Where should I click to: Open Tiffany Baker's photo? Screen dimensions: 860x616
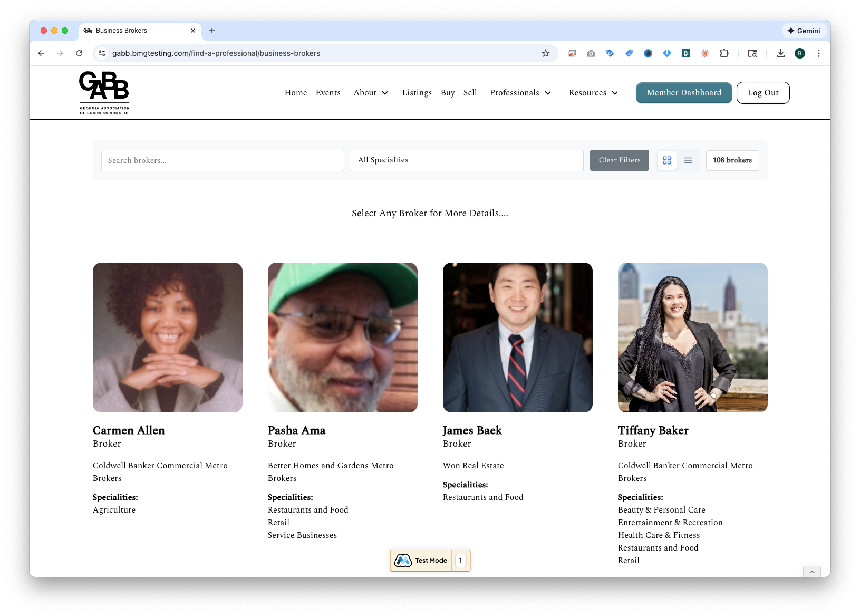(x=693, y=338)
